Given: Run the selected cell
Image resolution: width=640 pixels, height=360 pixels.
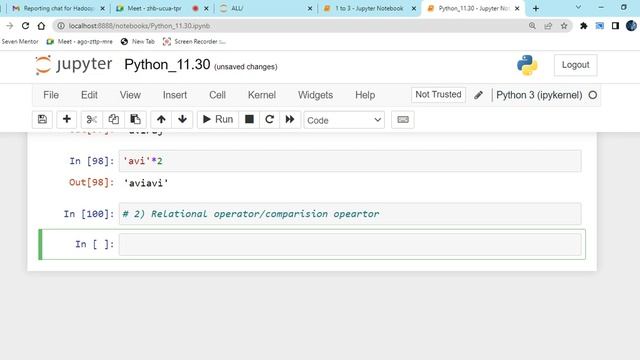Looking at the screenshot, I should [x=218, y=120].
